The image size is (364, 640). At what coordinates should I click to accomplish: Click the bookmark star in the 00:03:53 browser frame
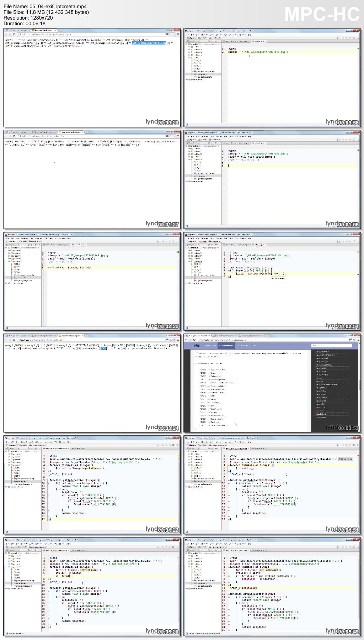[x=354, y=340]
